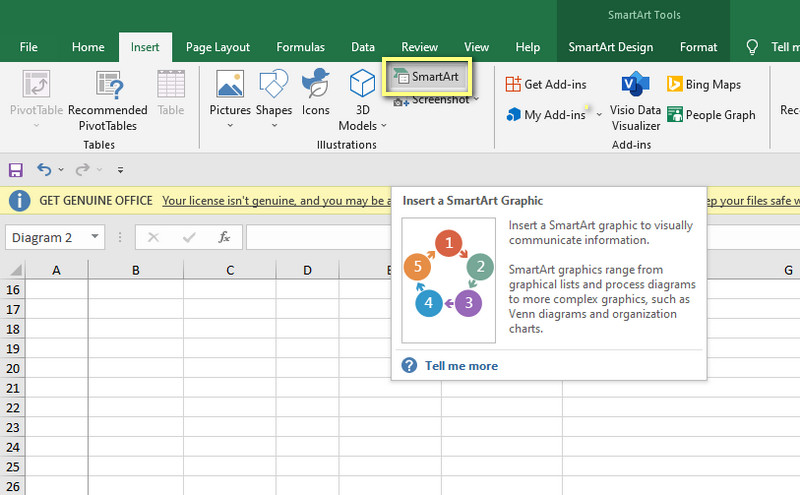This screenshot has width=800, height=495.
Task: Switch to the Page Layout tab
Action: point(218,47)
